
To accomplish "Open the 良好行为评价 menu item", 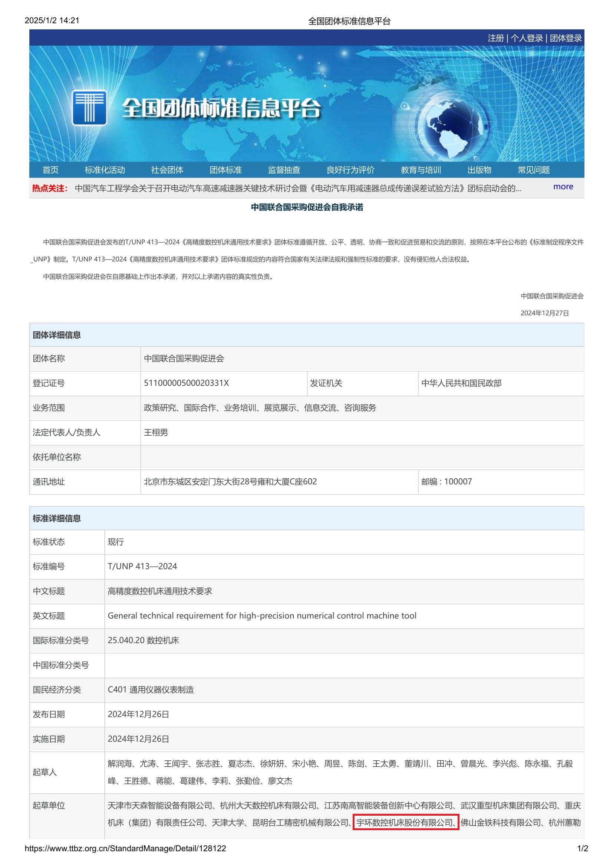I will pos(350,170).
